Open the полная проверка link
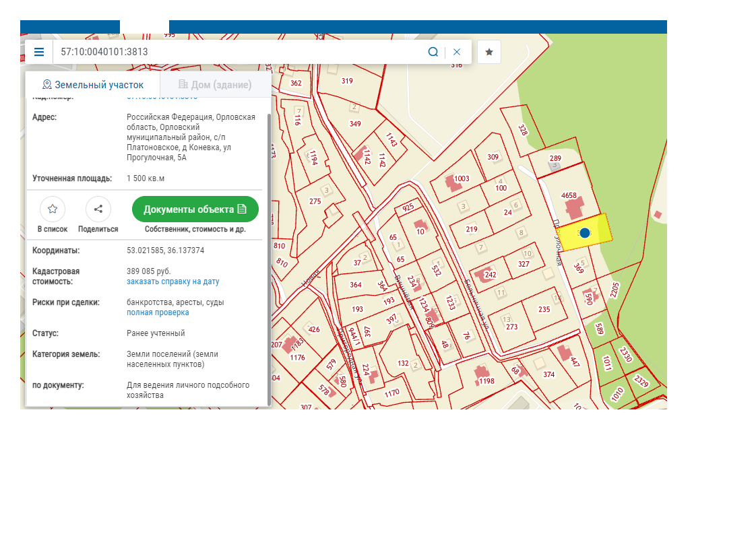 pos(158,312)
